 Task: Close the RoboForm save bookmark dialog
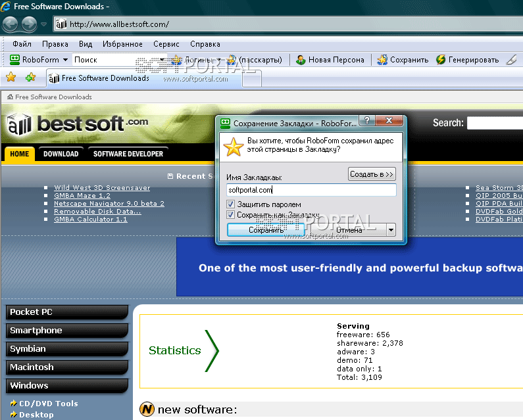(x=389, y=120)
